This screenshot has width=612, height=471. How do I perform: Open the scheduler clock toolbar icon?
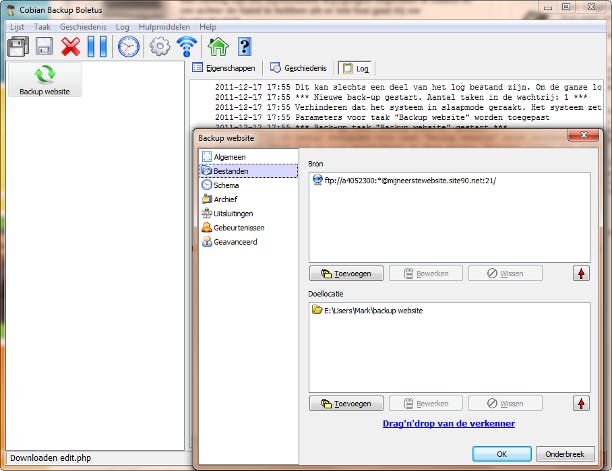(x=128, y=46)
